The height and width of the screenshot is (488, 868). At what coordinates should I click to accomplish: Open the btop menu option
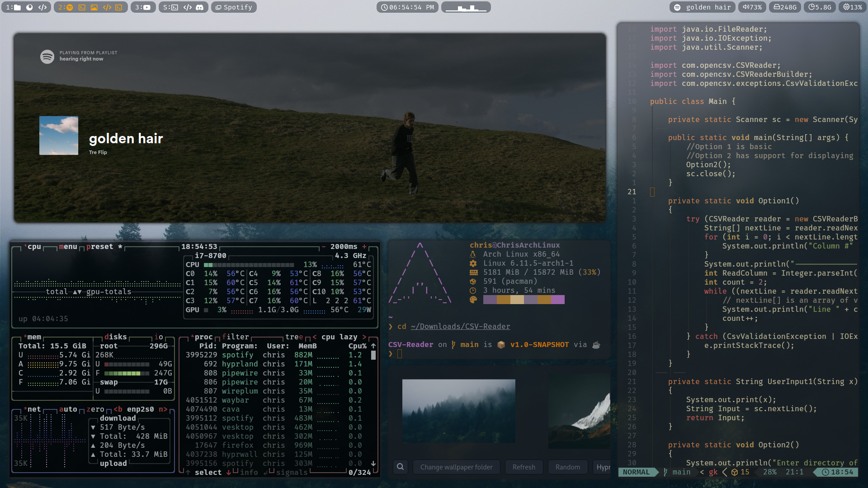pos(68,246)
